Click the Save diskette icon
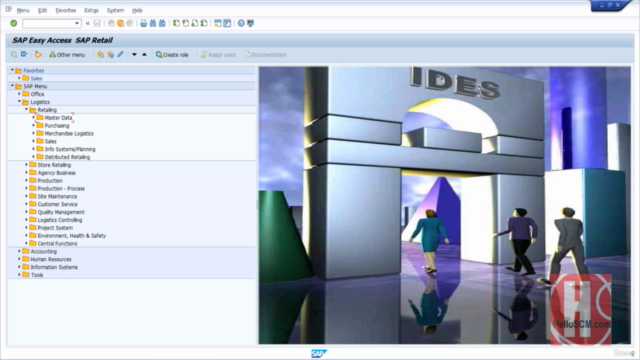 tap(97, 23)
